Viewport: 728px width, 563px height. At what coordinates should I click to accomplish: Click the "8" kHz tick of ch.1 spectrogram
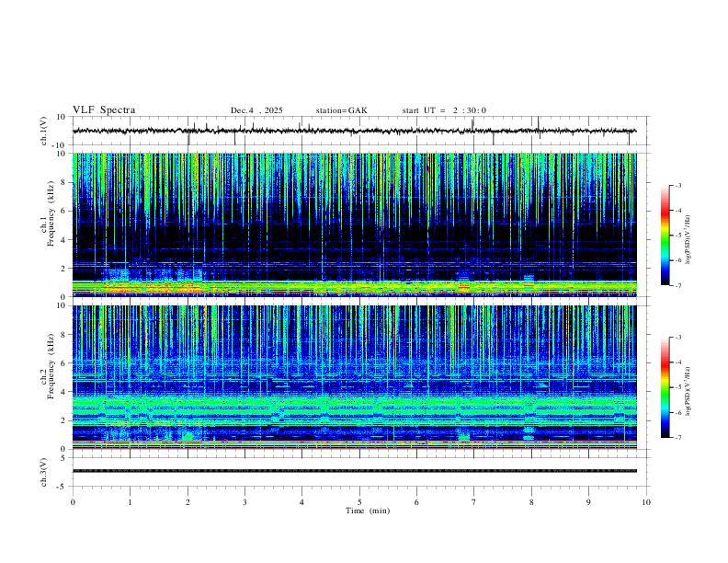[x=63, y=182]
